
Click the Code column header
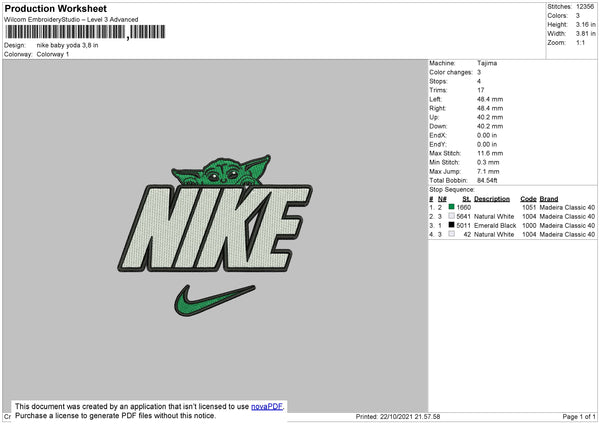pos(528,199)
